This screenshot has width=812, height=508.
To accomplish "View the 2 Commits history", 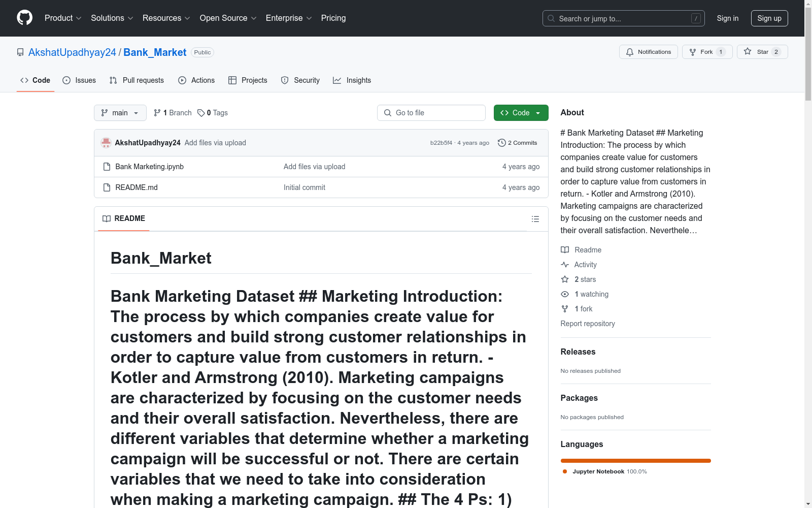I will pos(518,143).
